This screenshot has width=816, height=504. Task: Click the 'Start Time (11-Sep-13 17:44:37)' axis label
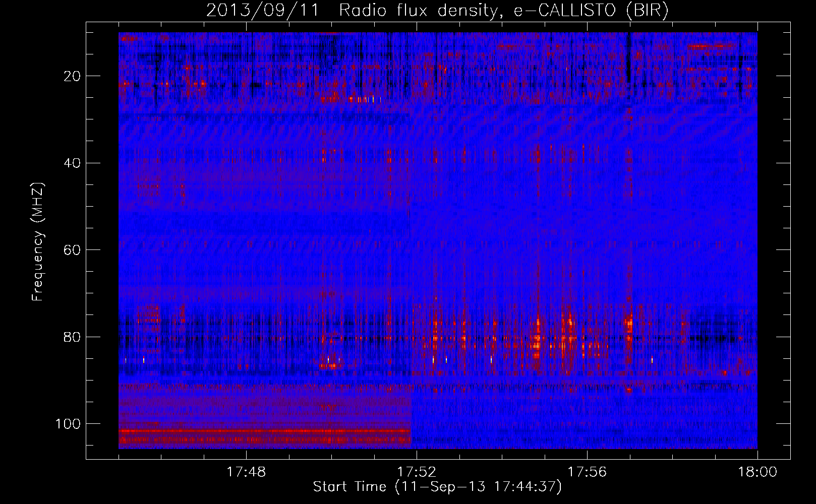point(437,487)
